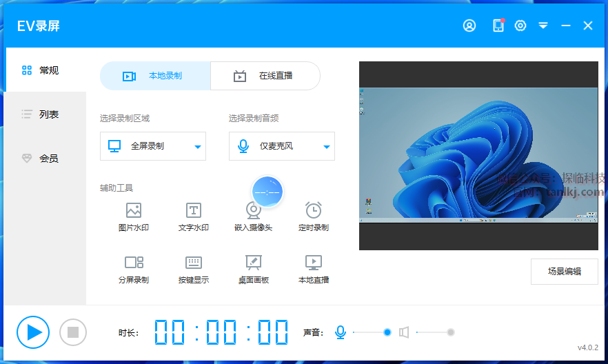608x364 pixels.
Task: Start recording with the play button
Action: (x=33, y=332)
